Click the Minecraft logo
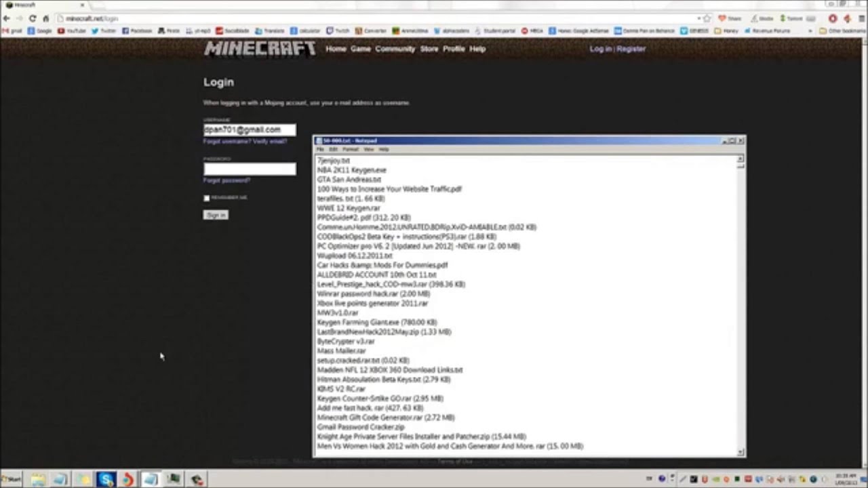The height and width of the screenshot is (488, 868). pos(260,49)
